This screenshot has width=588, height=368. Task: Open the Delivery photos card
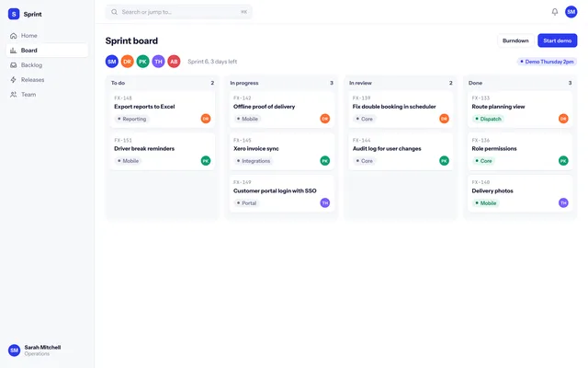coord(520,193)
